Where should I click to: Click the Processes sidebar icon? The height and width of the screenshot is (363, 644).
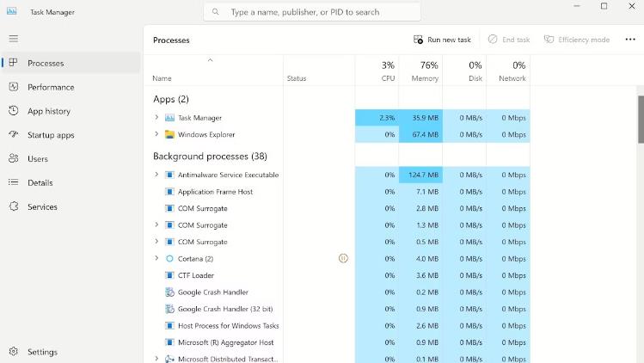tap(13, 63)
